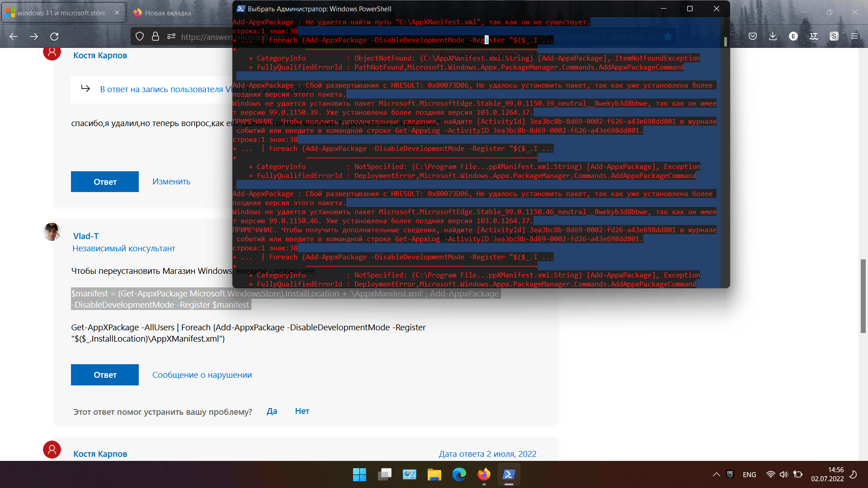Viewport: 868px width, 488px height.
Task: Answer Нет to helpful question
Action: pyautogui.click(x=302, y=411)
